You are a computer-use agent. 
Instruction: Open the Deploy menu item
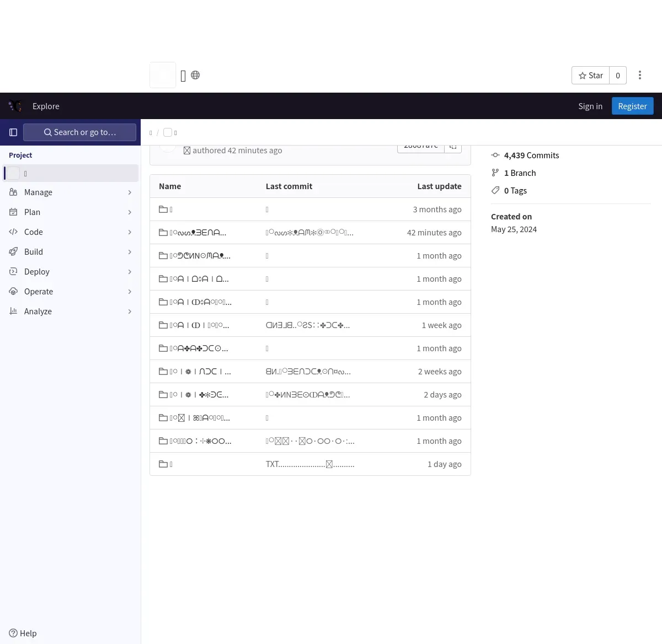coord(71,272)
